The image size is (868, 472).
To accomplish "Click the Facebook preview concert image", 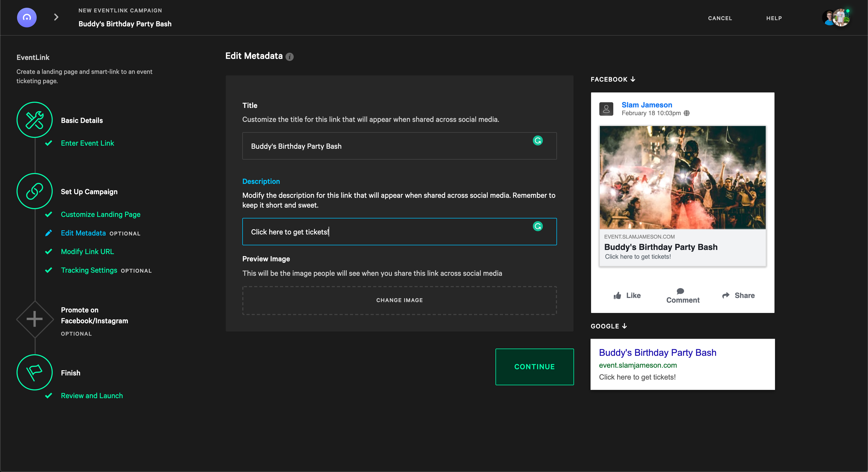I will (x=682, y=177).
